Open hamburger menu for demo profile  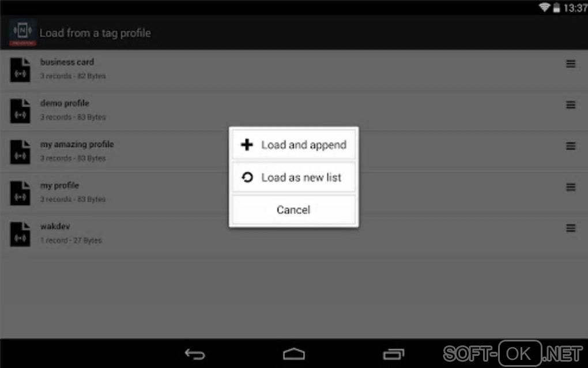click(571, 104)
